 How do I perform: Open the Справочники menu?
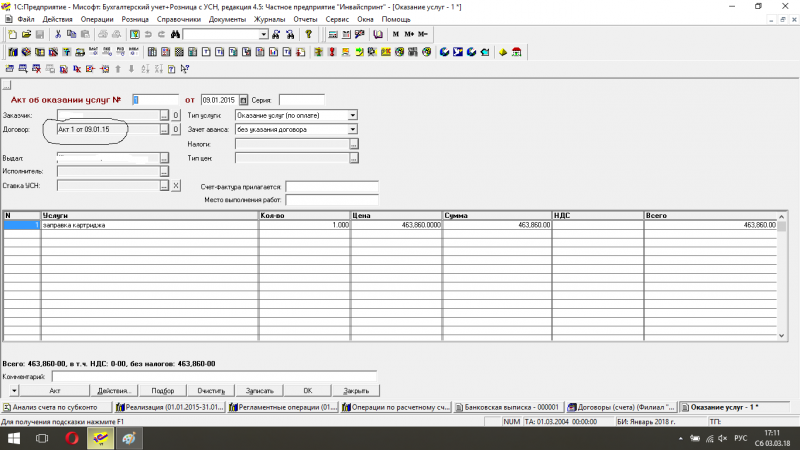click(179, 19)
